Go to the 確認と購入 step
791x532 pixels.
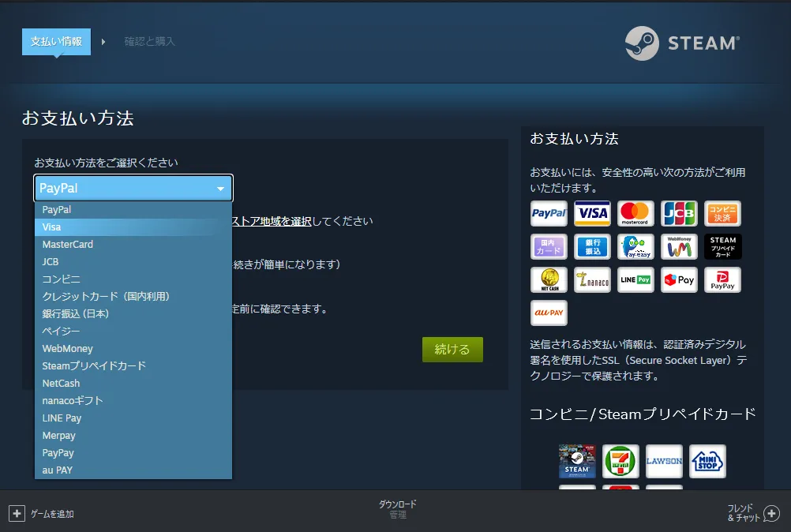point(150,41)
